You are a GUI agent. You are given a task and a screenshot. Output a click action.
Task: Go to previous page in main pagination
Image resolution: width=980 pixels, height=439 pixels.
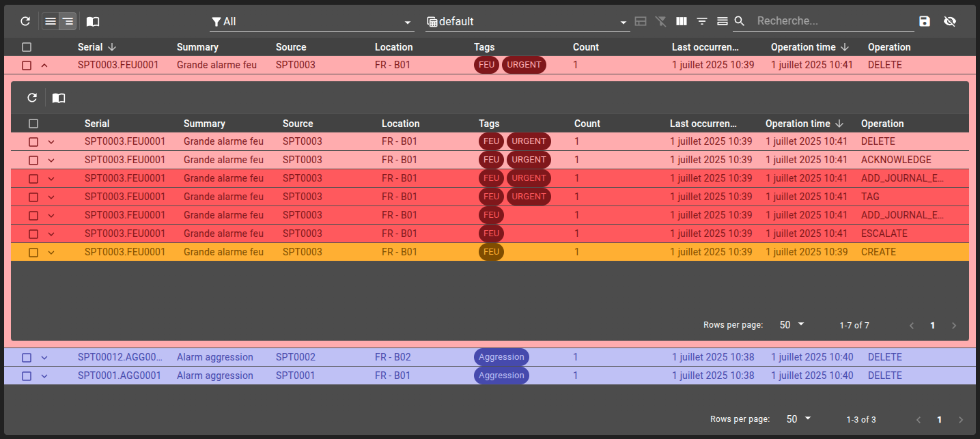coord(919,419)
